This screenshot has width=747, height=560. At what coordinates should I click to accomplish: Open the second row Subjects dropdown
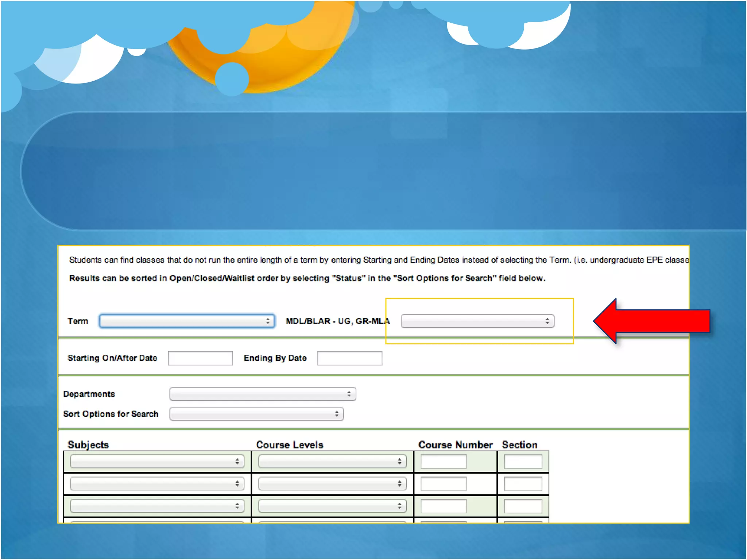157,484
